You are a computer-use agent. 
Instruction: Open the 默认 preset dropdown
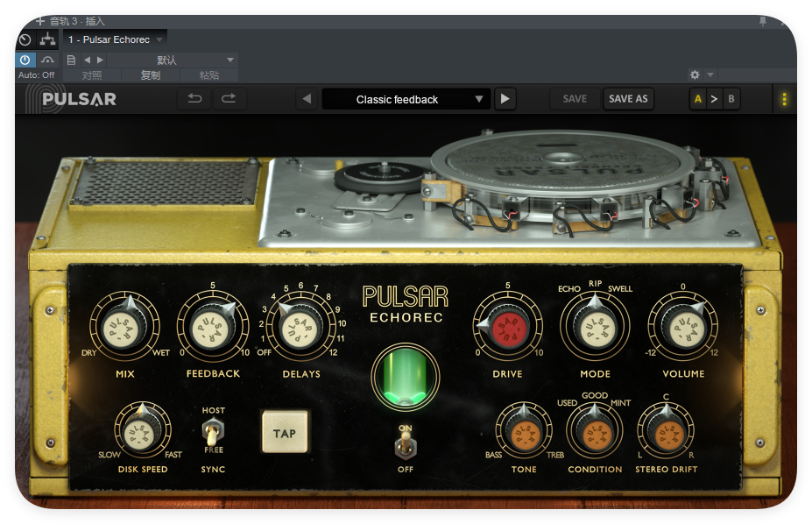click(172, 60)
